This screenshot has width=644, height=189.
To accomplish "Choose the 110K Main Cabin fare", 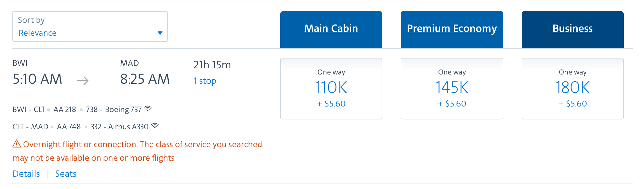I will pos(331,89).
